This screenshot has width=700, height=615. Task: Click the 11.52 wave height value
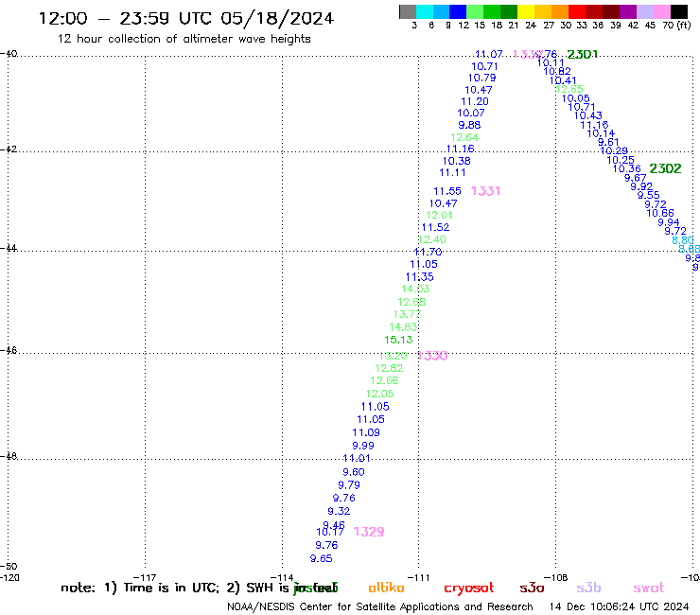click(435, 227)
